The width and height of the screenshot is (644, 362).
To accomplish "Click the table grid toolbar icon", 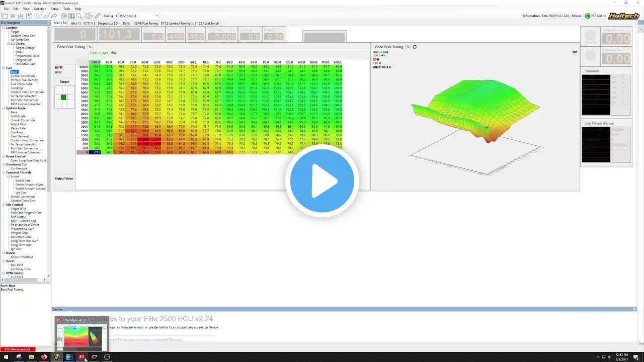I will [71, 16].
